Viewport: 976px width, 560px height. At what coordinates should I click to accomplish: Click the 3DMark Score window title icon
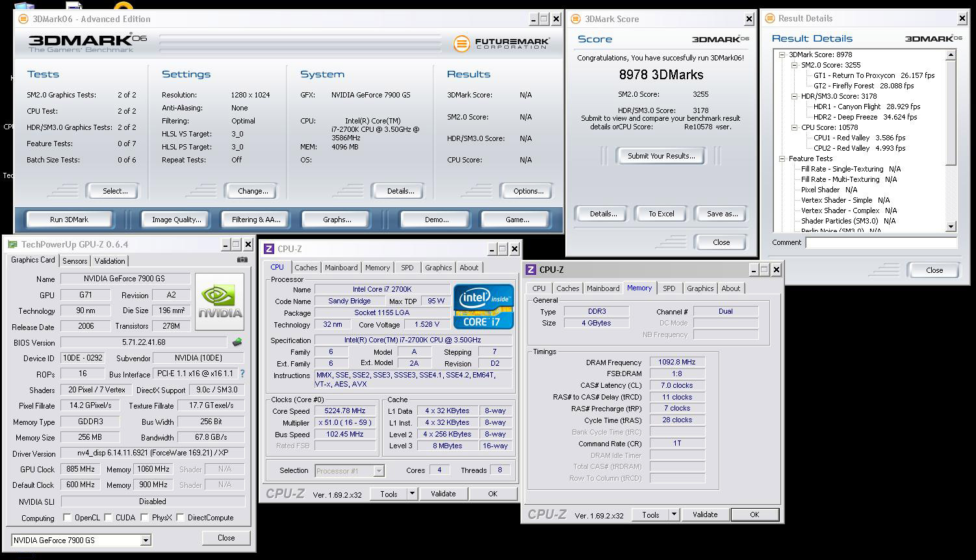click(x=575, y=19)
